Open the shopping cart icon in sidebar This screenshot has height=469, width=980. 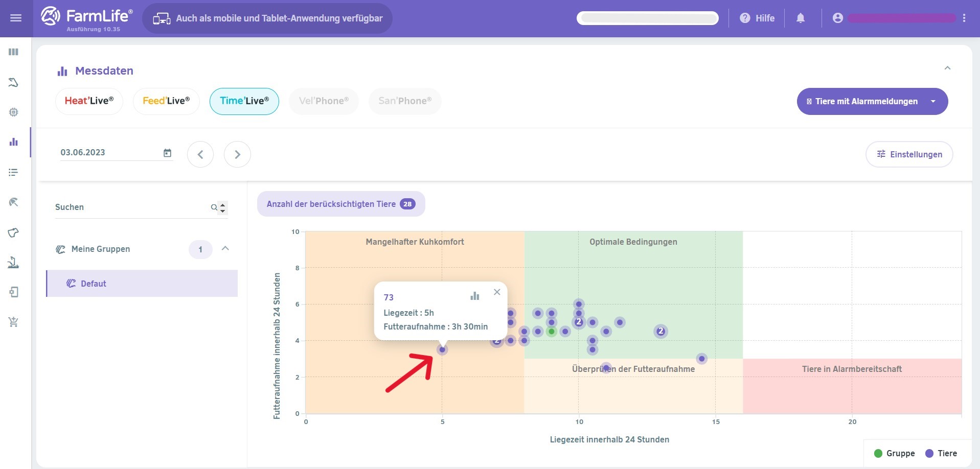tap(14, 322)
